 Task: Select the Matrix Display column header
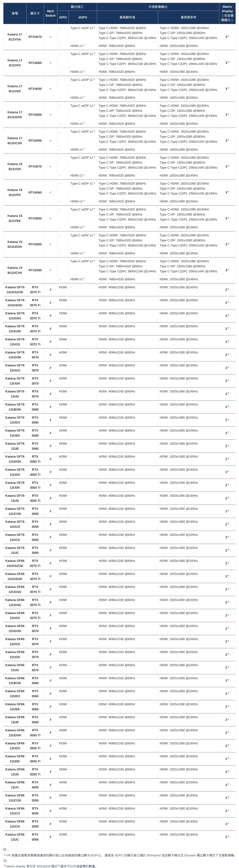tap(227, 13)
